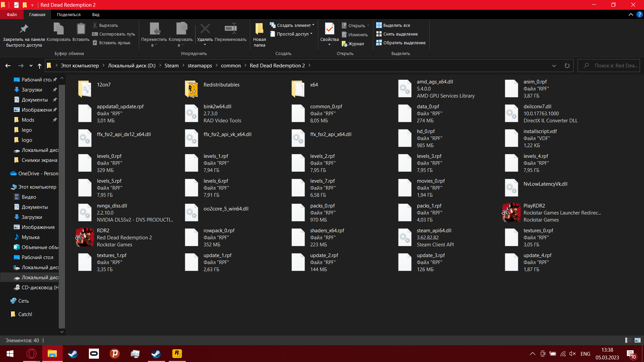Switch to Поделиться ribbon tab
This screenshot has height=362, width=644.
(69, 14)
